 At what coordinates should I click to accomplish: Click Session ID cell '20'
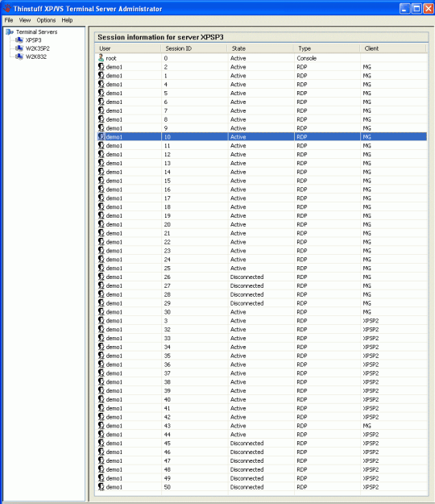pyautogui.click(x=168, y=224)
